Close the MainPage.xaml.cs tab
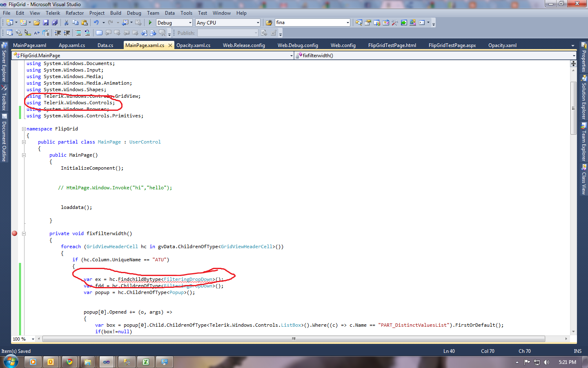Image resolution: width=588 pixels, height=368 pixels. tap(170, 45)
